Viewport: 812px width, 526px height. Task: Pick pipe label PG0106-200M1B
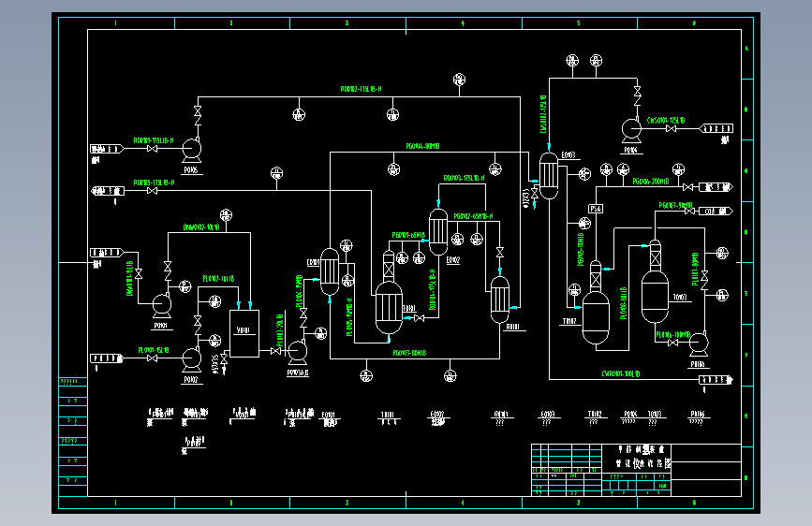[650, 182]
